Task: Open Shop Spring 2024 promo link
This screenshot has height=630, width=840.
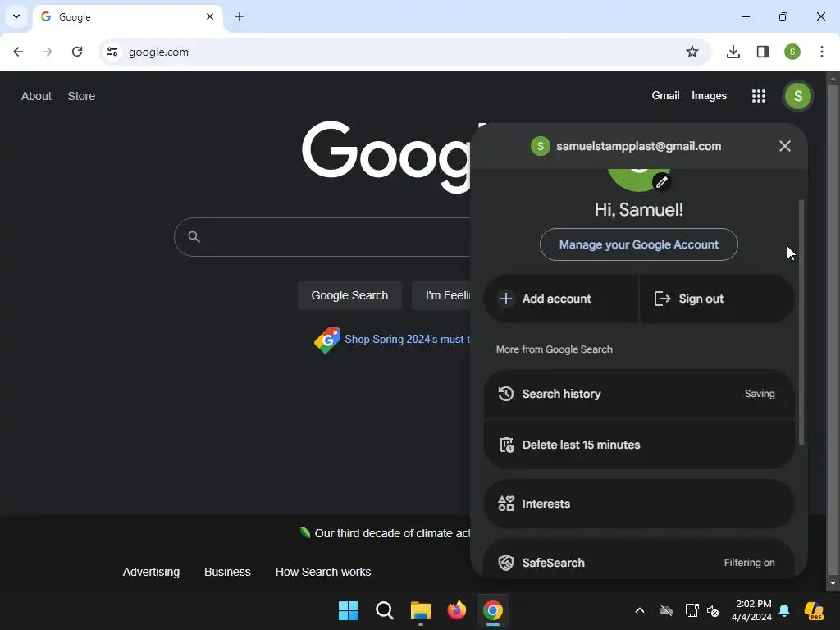Action: pyautogui.click(x=407, y=339)
